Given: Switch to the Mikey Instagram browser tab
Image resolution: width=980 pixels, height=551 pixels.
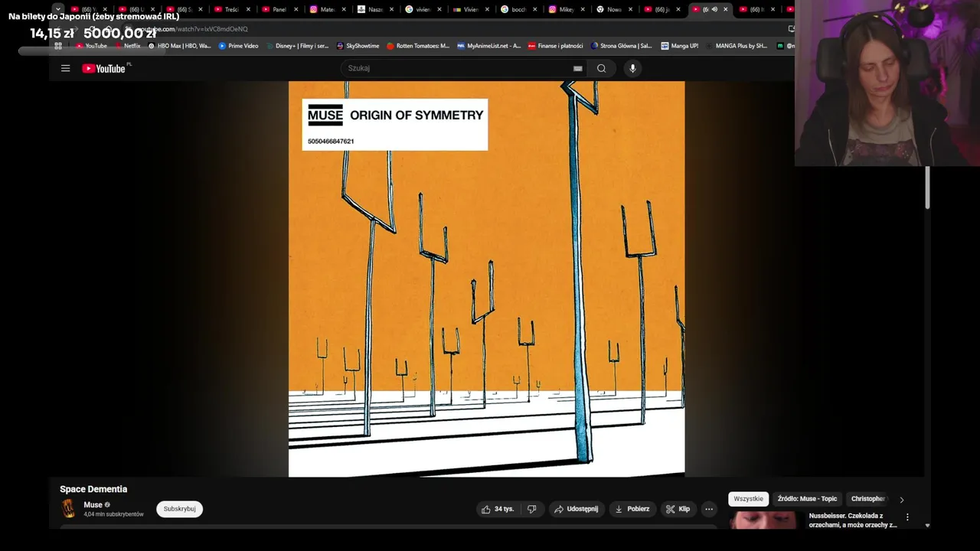Looking at the screenshot, I should 567,9.
